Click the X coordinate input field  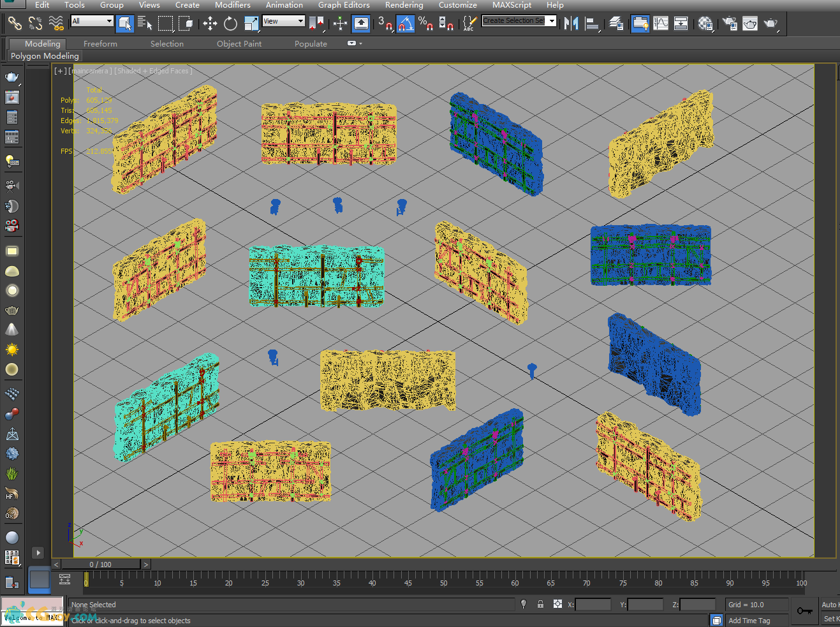coord(593,605)
